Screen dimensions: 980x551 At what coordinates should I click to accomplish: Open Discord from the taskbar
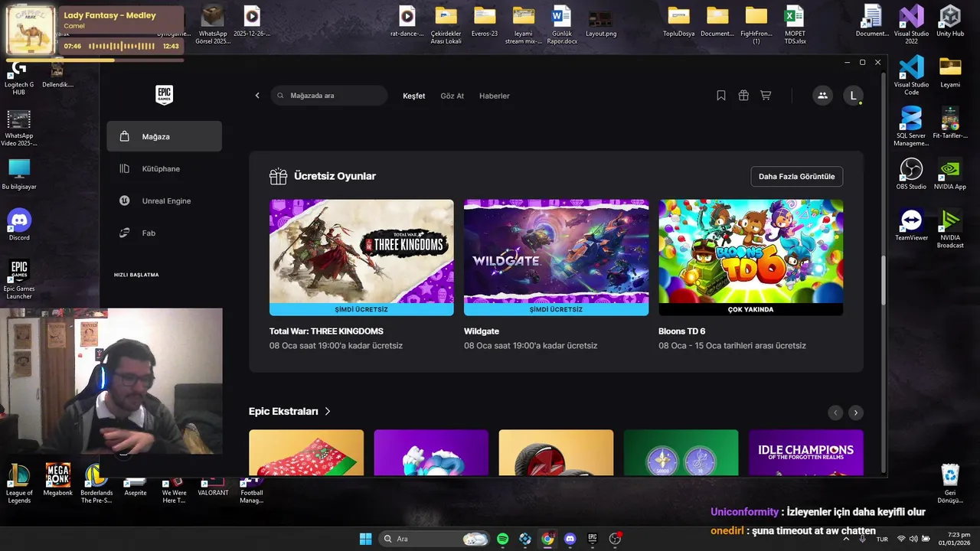click(x=570, y=539)
